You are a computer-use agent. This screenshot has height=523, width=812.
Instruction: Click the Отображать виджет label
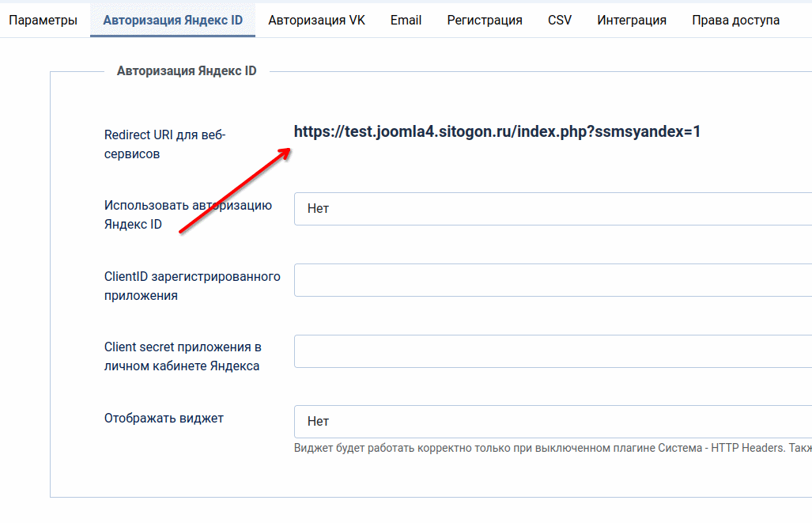pyautogui.click(x=164, y=419)
